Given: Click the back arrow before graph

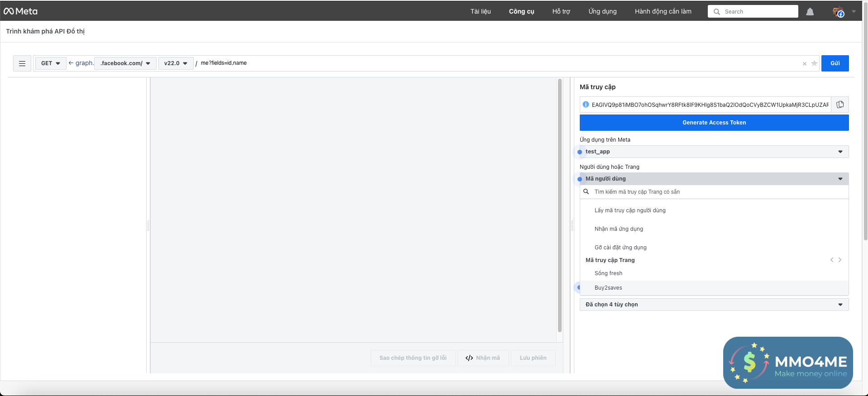Looking at the screenshot, I should (71, 63).
